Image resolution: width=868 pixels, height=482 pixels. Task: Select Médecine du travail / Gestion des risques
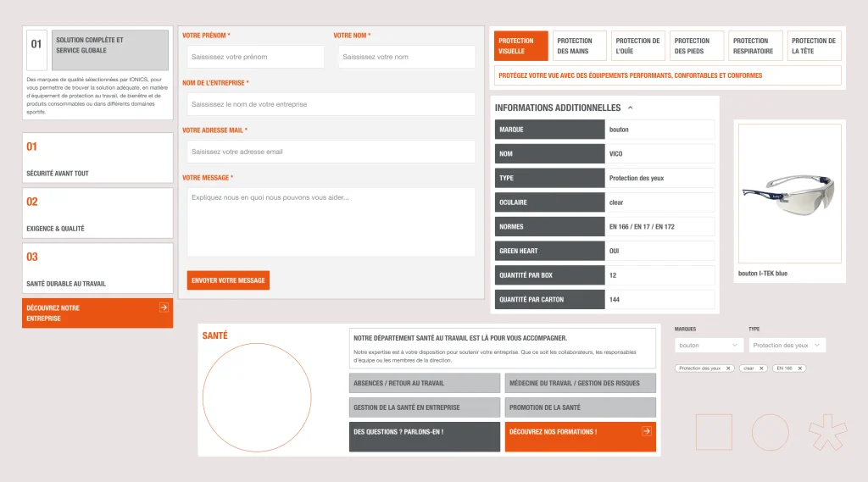pos(580,383)
